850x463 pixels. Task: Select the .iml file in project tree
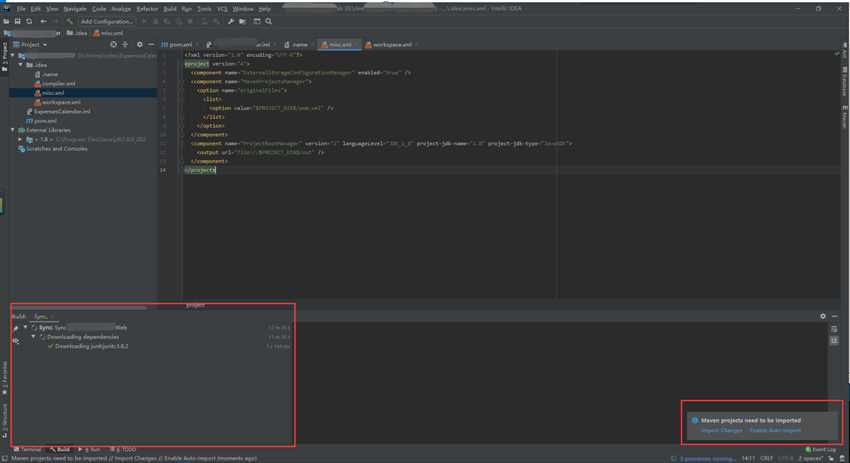pyautogui.click(x=59, y=111)
